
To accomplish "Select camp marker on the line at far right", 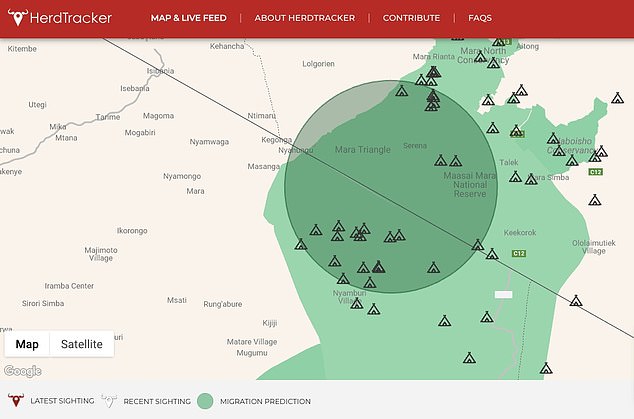I will coord(576,300).
